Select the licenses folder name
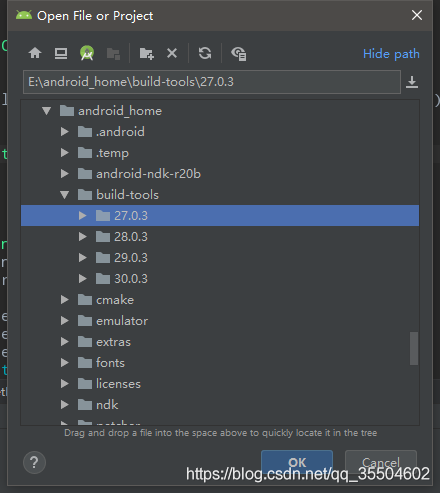Screen dimensions: 440x493 click(118, 384)
